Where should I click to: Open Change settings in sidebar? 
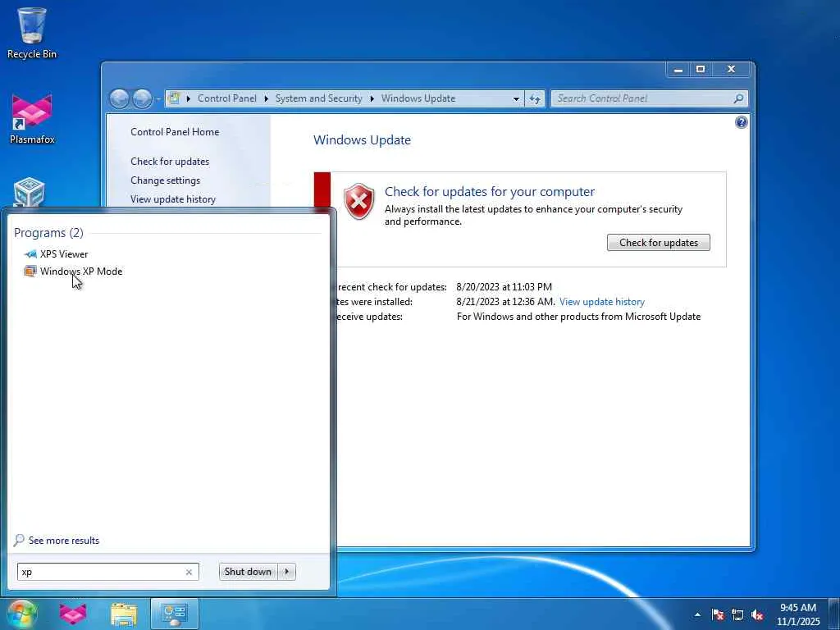[x=165, y=180]
